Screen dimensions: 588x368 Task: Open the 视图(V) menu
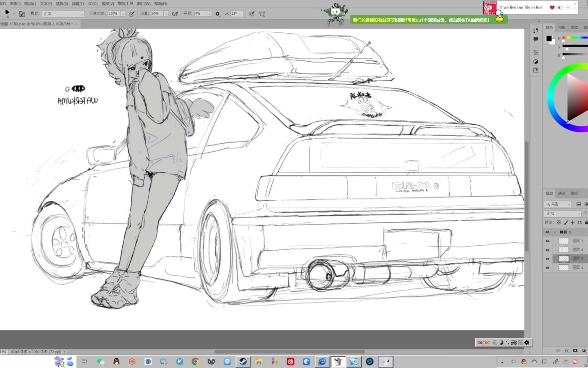click(108, 4)
